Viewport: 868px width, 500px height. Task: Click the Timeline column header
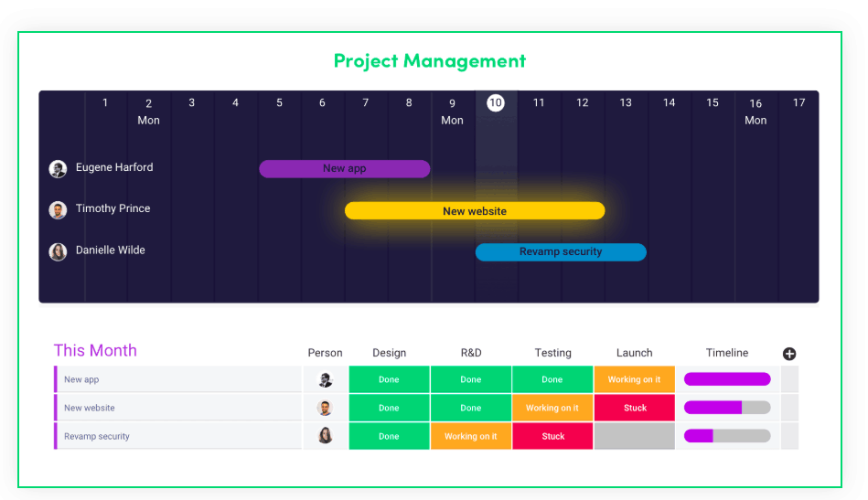727,353
